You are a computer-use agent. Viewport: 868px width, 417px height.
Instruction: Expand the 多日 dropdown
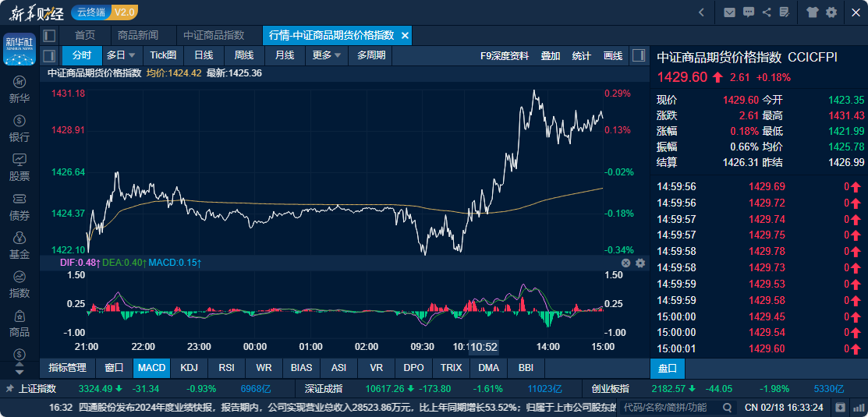[121, 55]
